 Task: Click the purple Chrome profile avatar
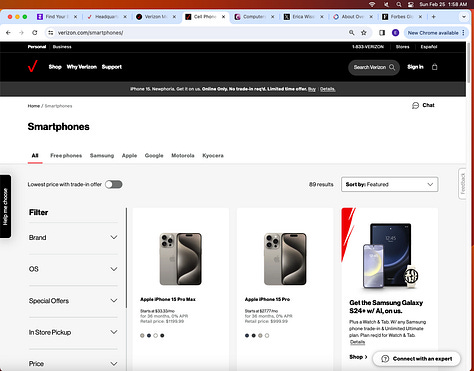[395, 33]
